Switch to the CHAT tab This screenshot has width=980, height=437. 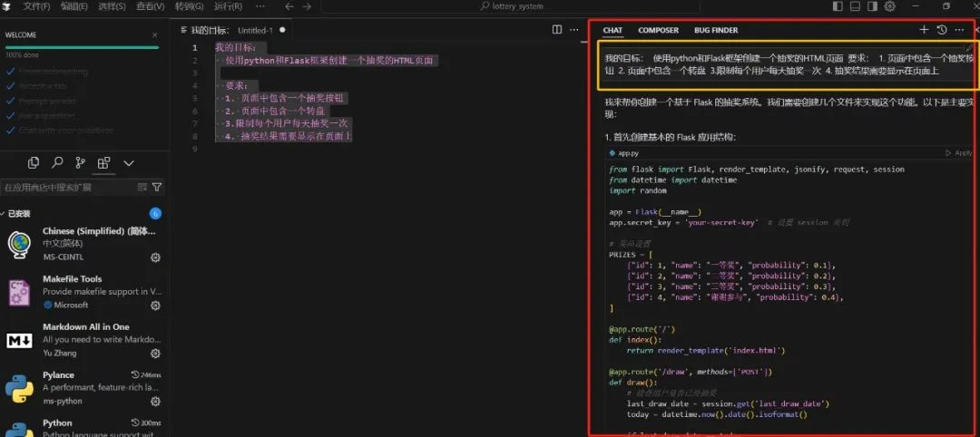point(612,30)
